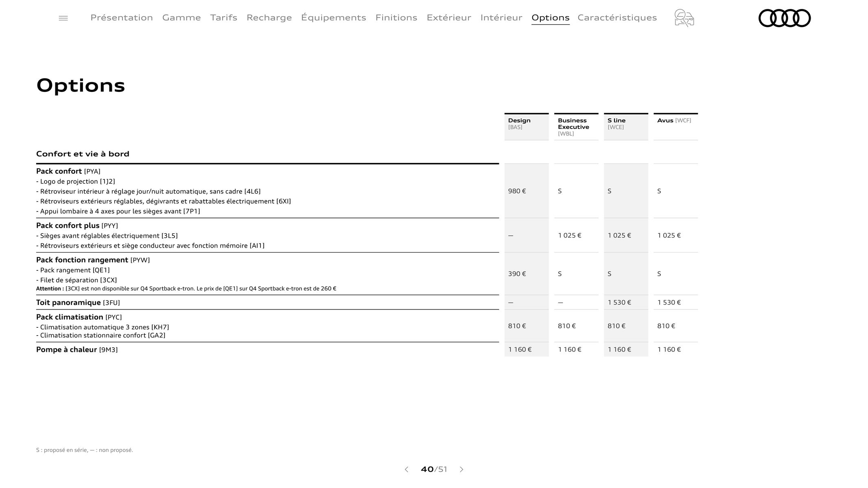Click Climatisation stationnaire confort [GA2]
The image size is (868, 488).
101,335
